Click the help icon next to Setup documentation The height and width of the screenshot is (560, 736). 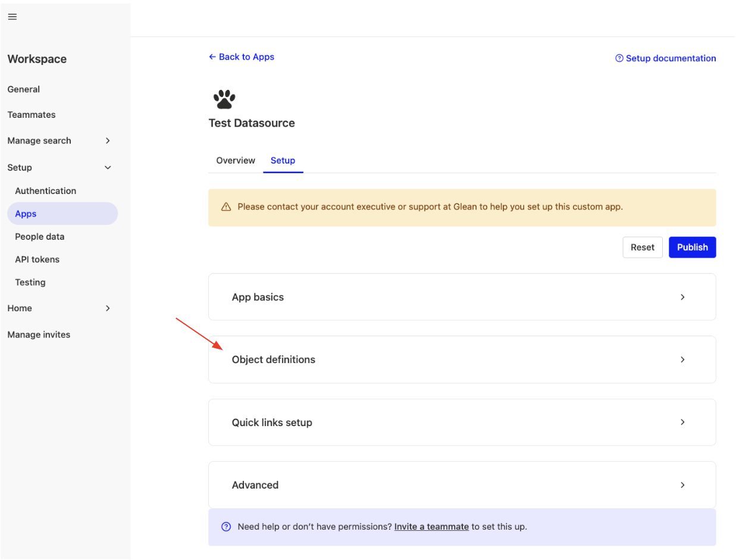(619, 58)
